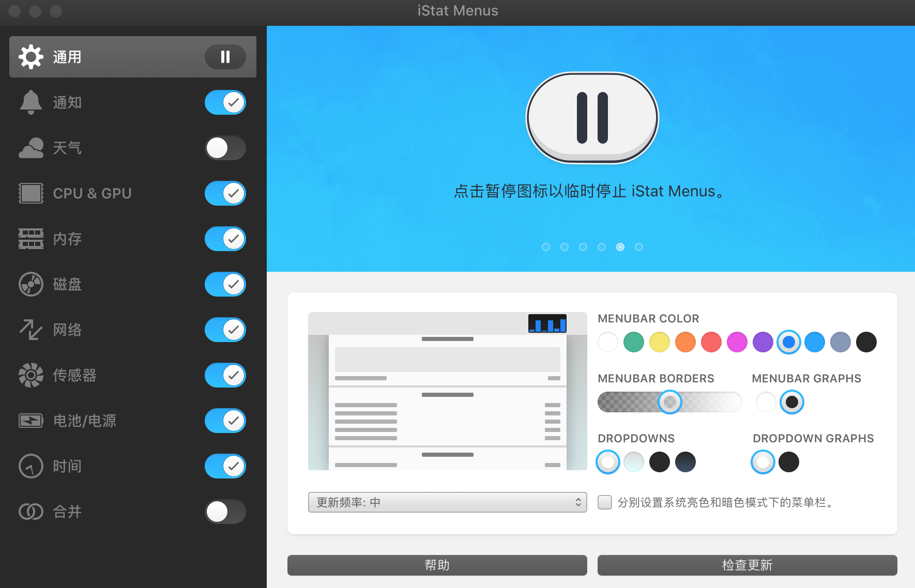Image resolution: width=915 pixels, height=588 pixels.
Task: Pick the purple menubar color swatch
Action: pos(763,342)
